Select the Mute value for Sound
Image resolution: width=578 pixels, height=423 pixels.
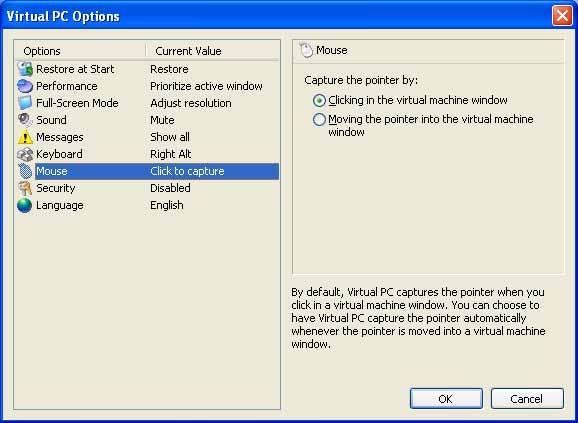[162, 120]
